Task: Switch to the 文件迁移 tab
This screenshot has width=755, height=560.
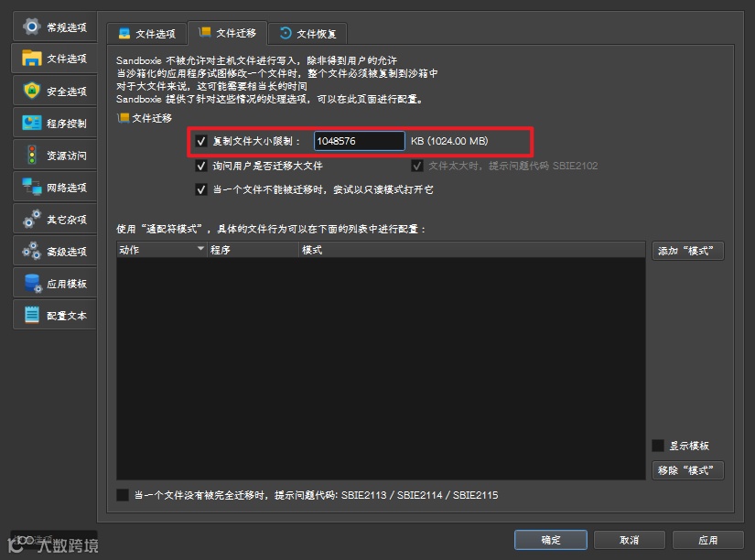Action: coord(227,33)
